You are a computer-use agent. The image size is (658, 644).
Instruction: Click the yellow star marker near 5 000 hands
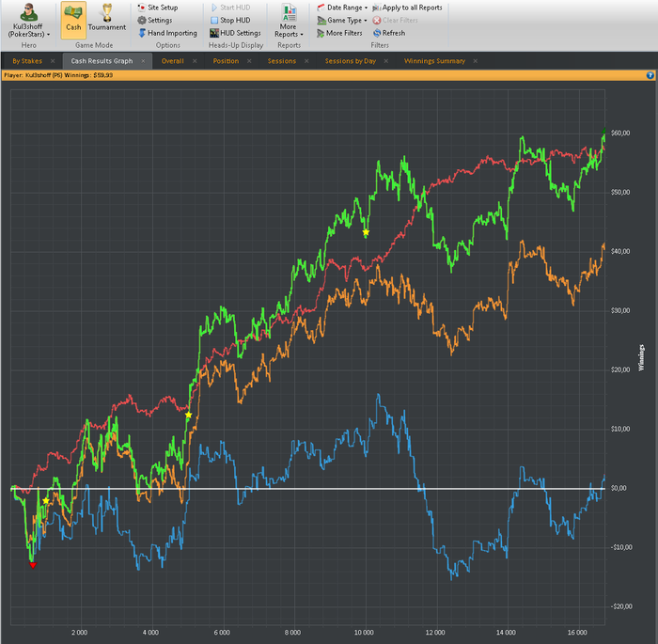(x=188, y=415)
